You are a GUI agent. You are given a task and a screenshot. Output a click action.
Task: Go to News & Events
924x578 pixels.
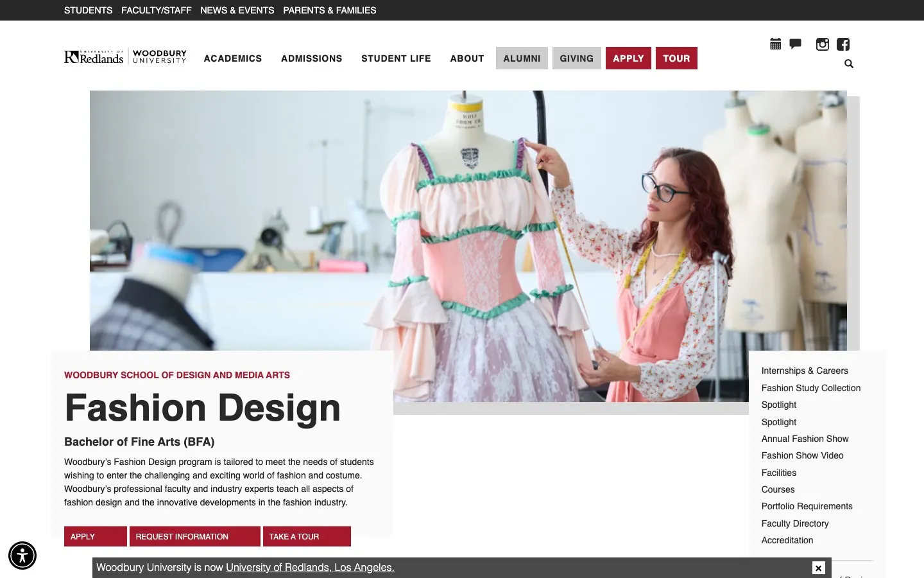pyautogui.click(x=237, y=10)
